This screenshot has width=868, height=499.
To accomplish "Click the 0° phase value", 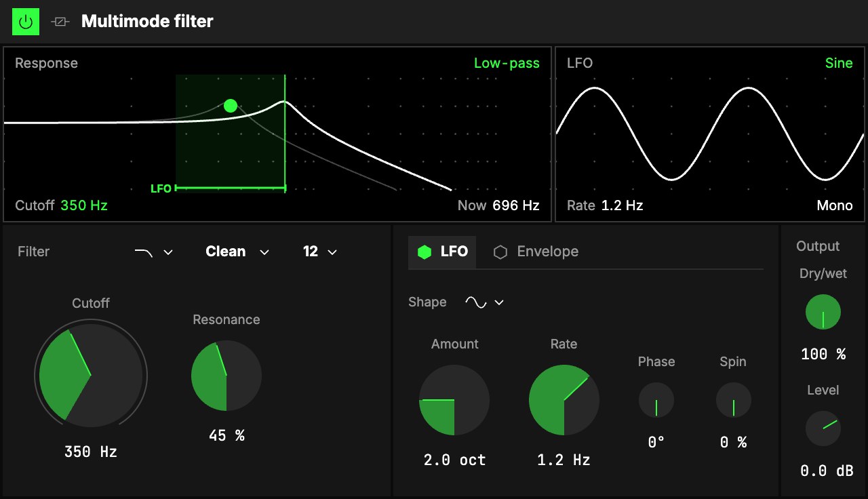I will tap(656, 443).
